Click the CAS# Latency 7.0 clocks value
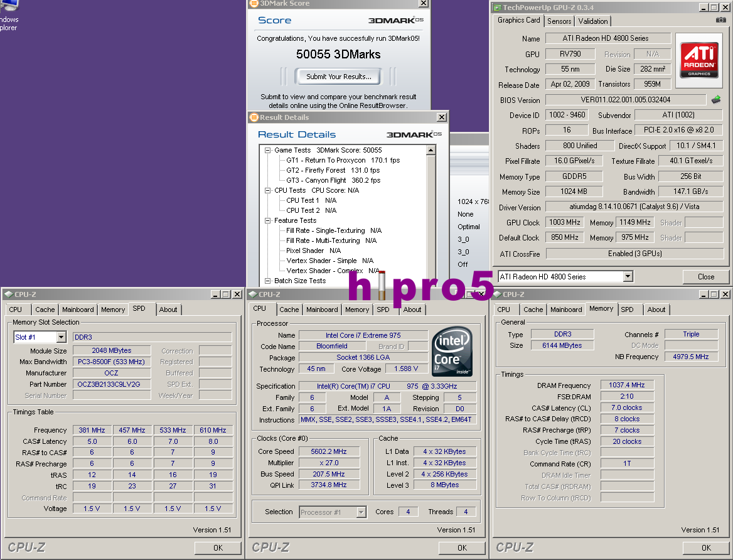Viewport: 733px width, 560px height. point(626,407)
